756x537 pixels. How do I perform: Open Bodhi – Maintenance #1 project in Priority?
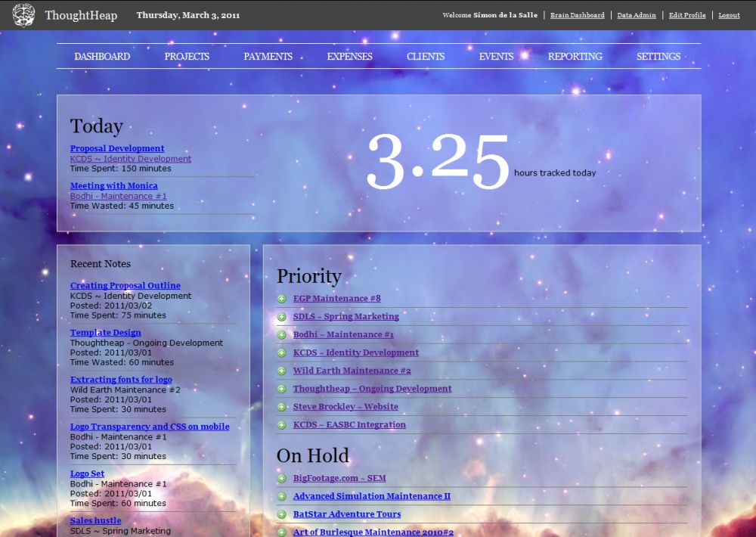[x=343, y=334]
